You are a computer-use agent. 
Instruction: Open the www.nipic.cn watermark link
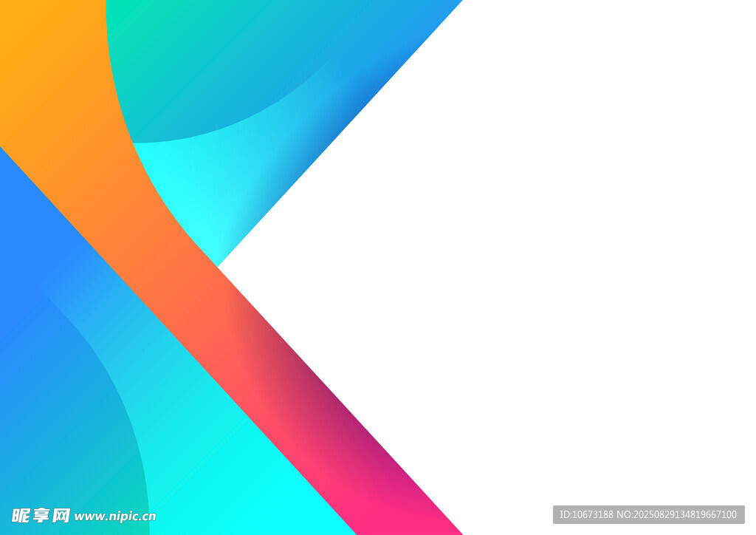click(x=115, y=517)
